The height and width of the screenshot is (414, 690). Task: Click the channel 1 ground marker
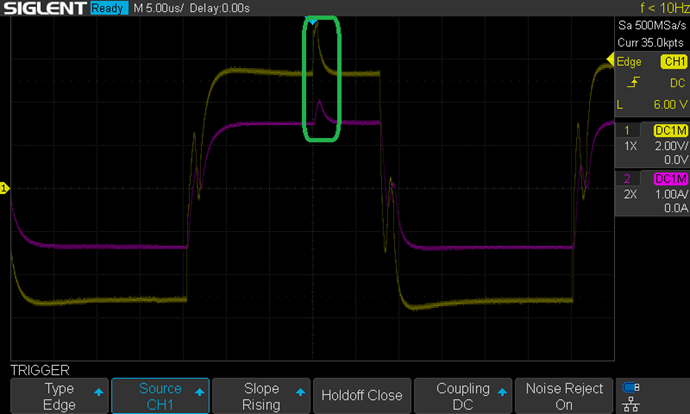[4, 188]
